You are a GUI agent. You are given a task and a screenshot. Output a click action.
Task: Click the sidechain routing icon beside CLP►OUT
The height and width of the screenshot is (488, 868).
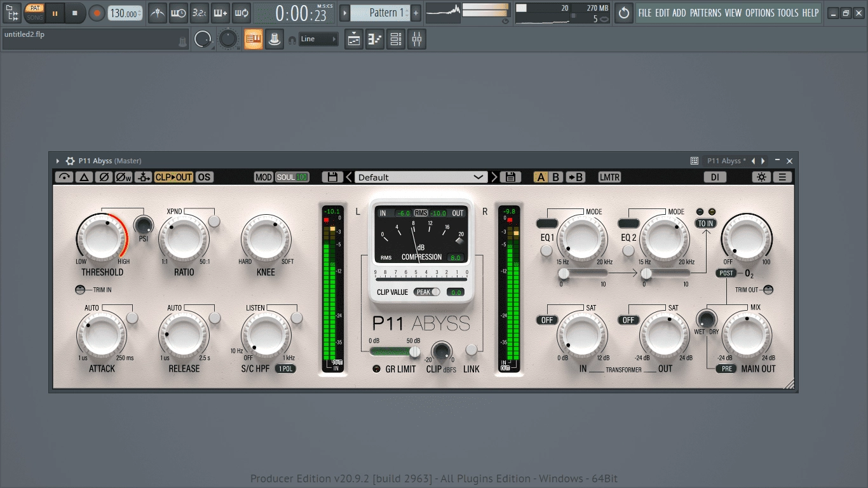point(144,177)
